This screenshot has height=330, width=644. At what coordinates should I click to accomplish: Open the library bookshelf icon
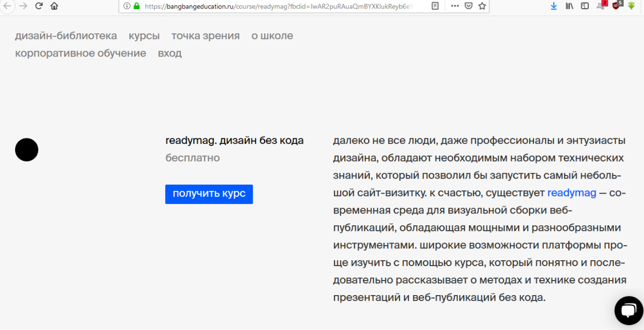pos(570,6)
